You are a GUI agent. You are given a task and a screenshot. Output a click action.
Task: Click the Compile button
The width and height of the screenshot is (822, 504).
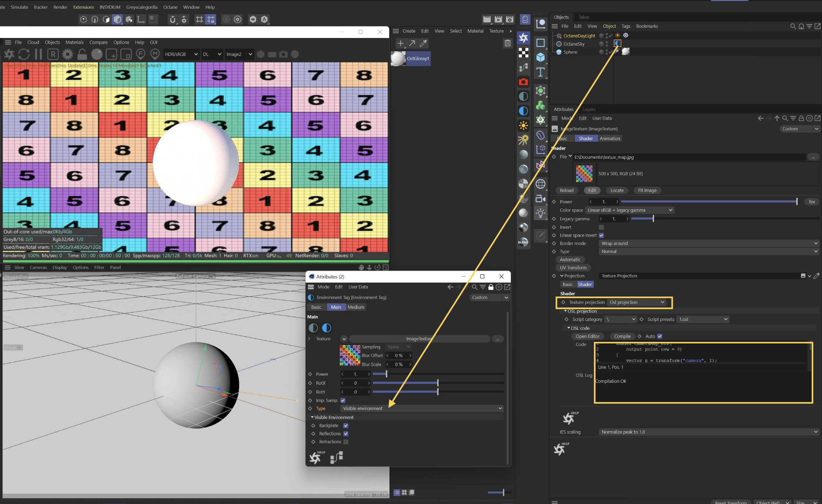pos(622,336)
